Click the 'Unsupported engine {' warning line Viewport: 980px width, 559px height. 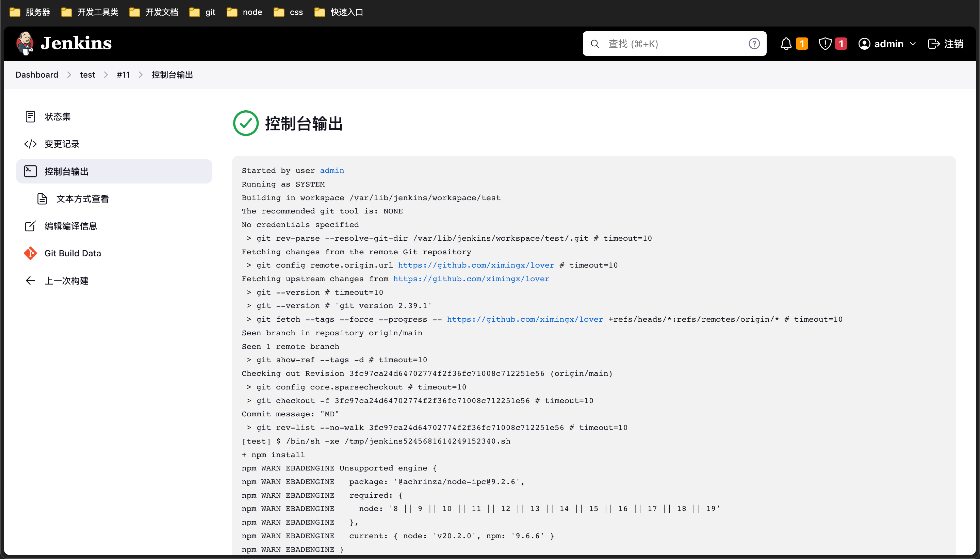pyautogui.click(x=339, y=468)
